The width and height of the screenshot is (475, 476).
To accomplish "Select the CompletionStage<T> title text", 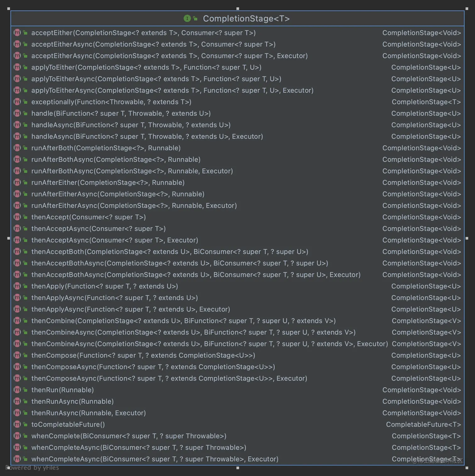I will (246, 19).
